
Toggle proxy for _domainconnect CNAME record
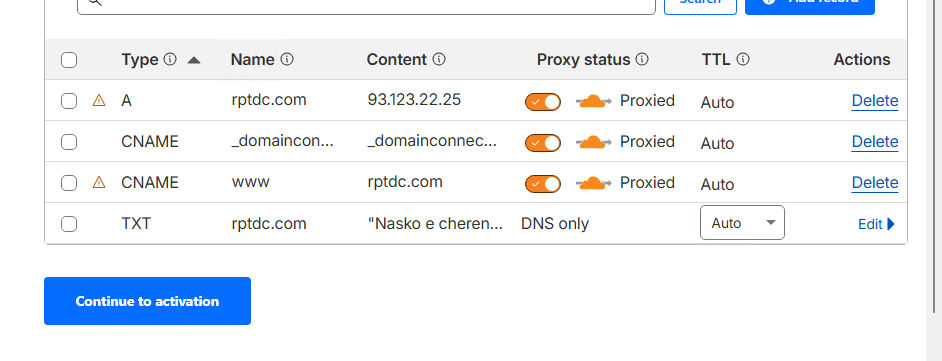pos(543,142)
